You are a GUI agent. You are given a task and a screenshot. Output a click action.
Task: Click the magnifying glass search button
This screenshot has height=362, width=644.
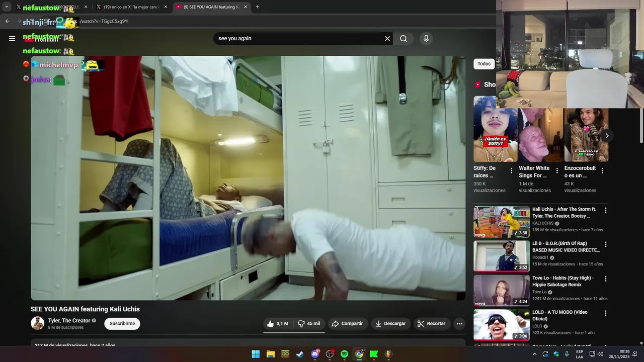pos(404,39)
